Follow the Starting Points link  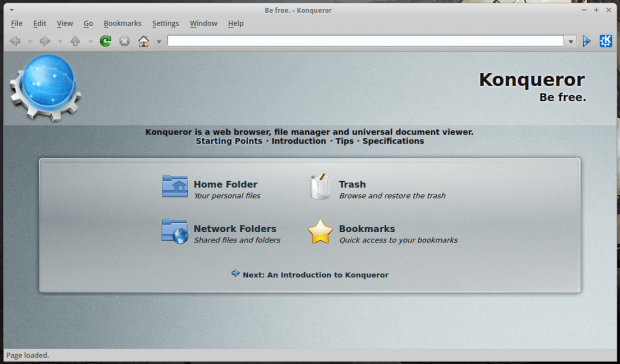(229, 141)
